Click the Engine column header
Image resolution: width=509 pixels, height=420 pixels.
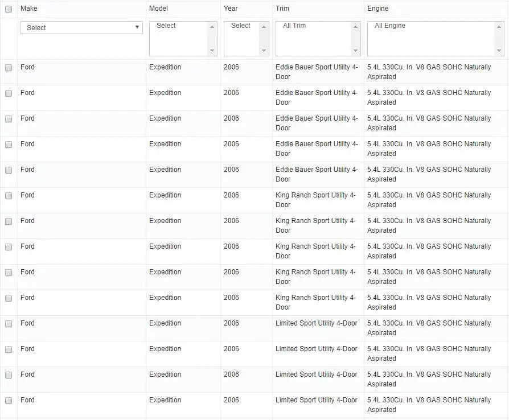pyautogui.click(x=378, y=9)
